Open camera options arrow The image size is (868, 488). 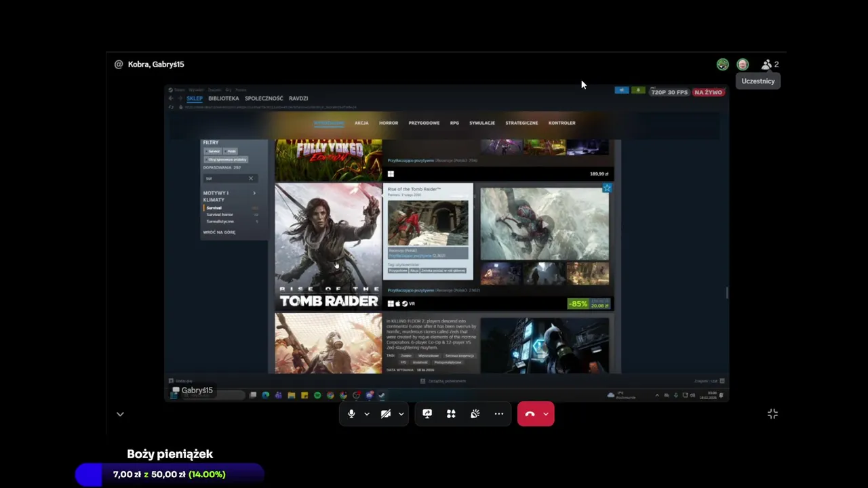coord(401,414)
